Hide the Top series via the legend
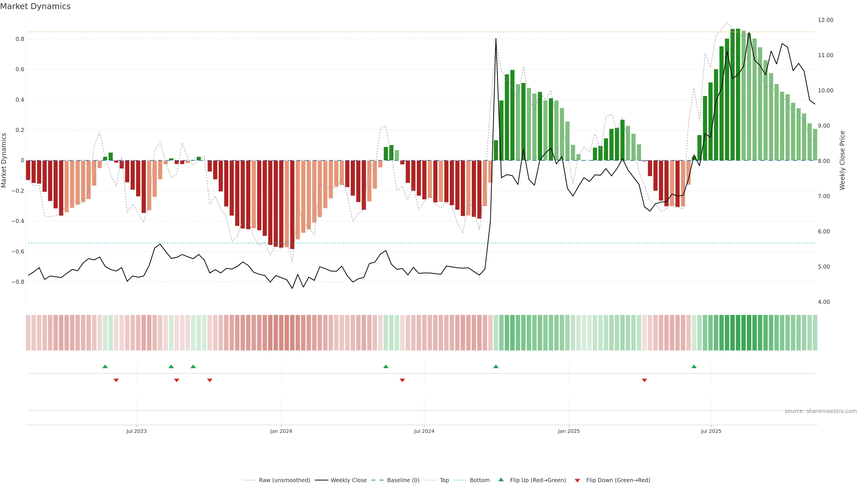The image size is (868, 488). (444, 480)
